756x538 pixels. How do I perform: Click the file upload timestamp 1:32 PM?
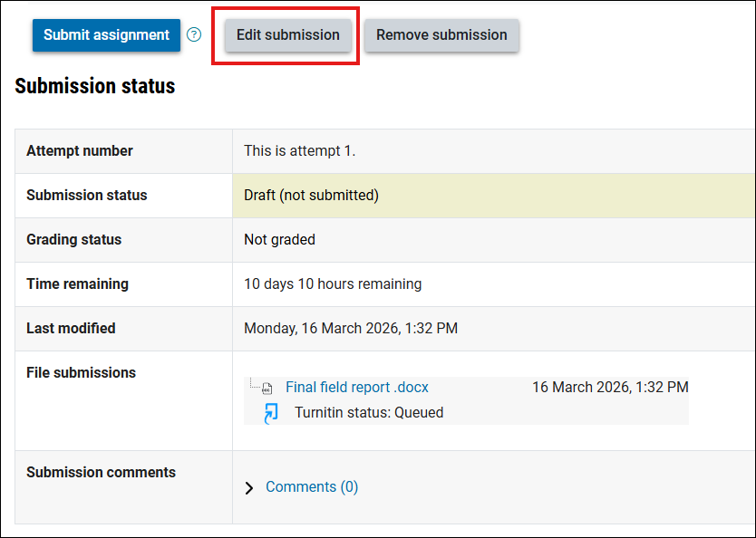click(x=610, y=388)
